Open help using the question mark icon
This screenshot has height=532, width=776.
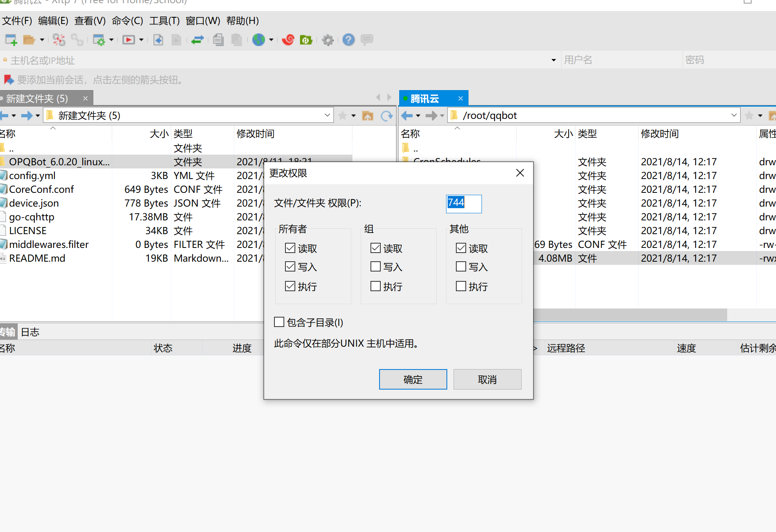click(348, 40)
